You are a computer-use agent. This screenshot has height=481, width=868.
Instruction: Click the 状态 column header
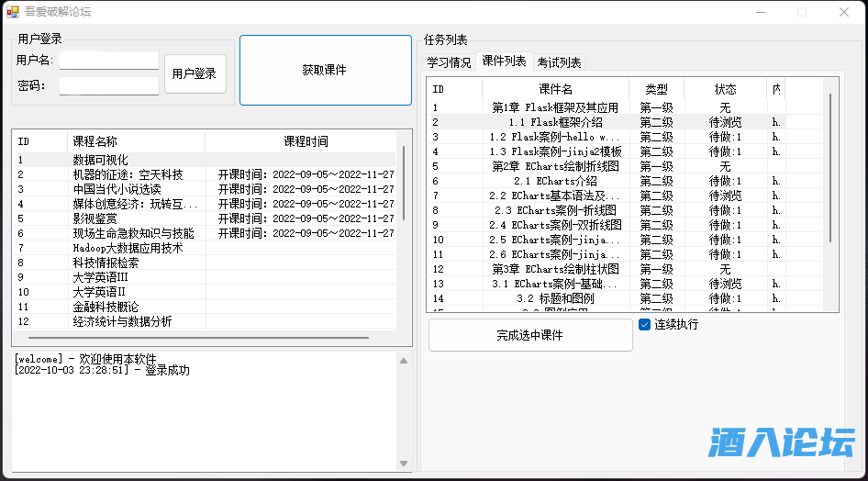pos(725,89)
